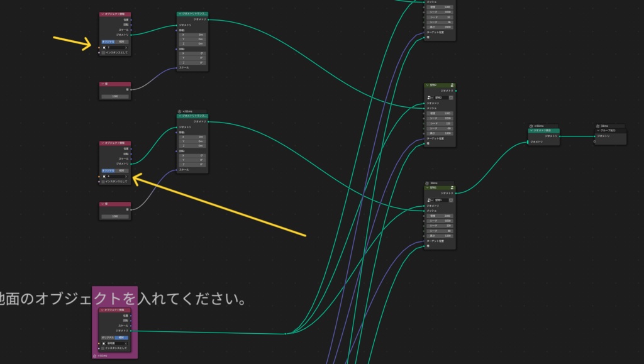The width and height of the screenshot is (644, 364).
Task: Click the 相対 button on the top Object Info node
Action: [x=121, y=41]
